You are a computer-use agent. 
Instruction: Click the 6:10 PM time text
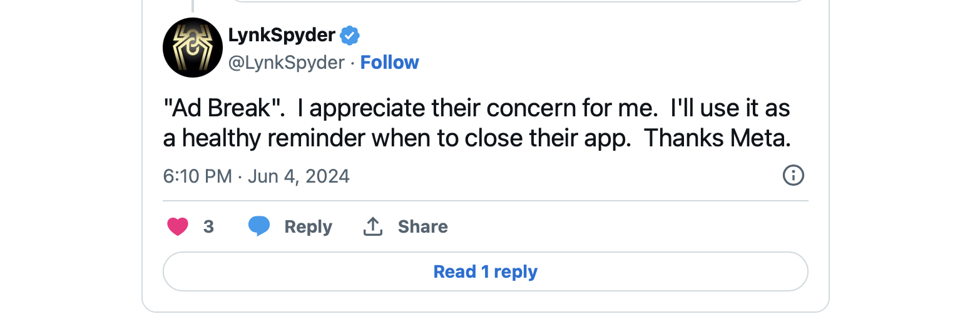pyautogui.click(x=197, y=176)
